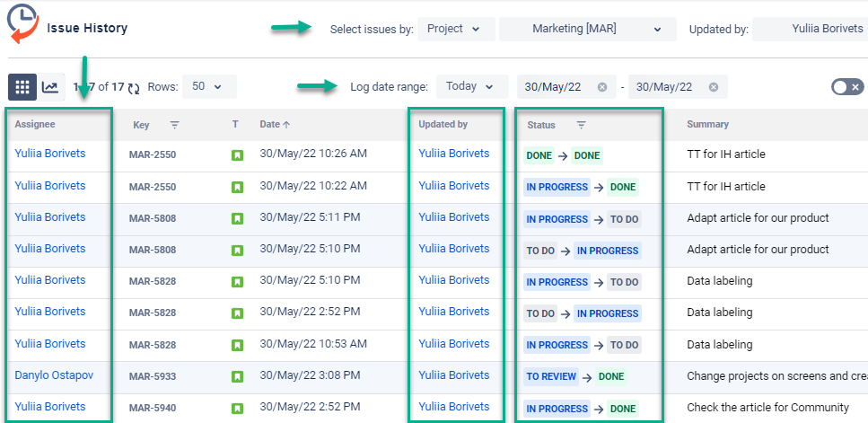Click the Issue History clock logo
868x423 pixels.
coord(22,24)
